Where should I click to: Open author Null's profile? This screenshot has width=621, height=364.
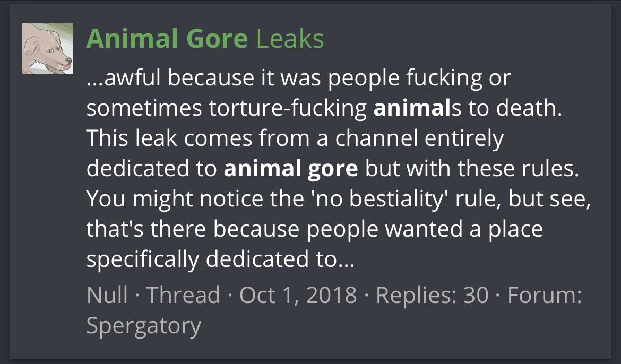[107, 294]
